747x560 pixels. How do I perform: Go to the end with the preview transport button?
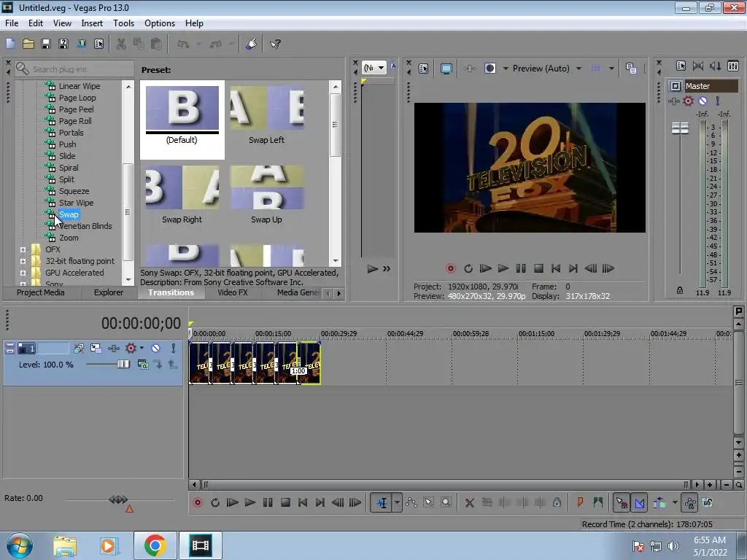click(x=573, y=268)
